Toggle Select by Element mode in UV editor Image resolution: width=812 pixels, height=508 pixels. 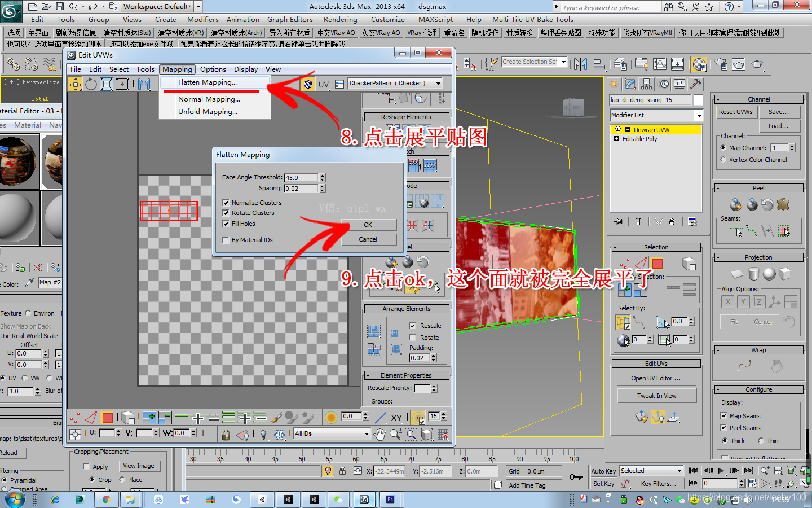click(128, 418)
